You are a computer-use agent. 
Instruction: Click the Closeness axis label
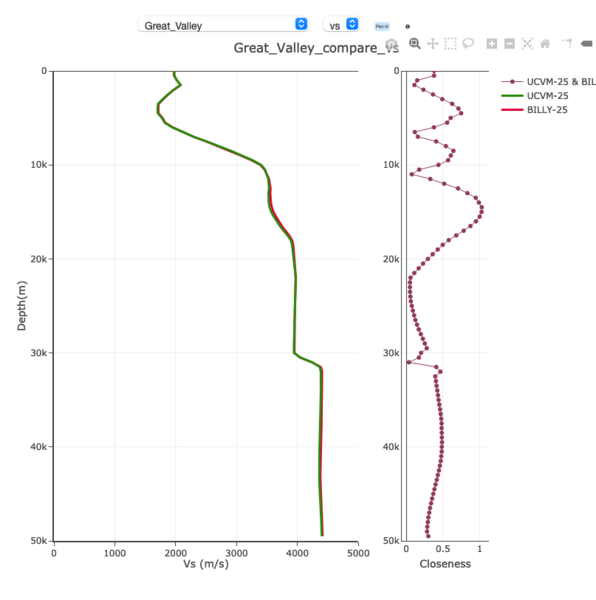click(445, 564)
